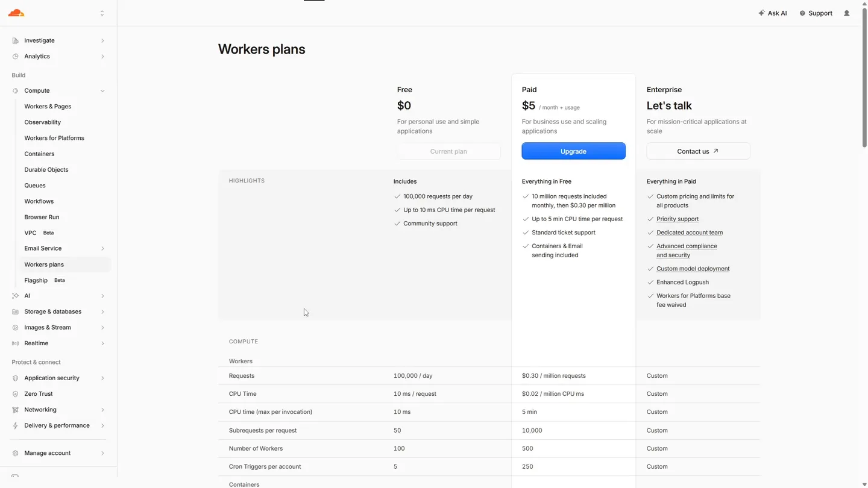Click "Subrequests per request" row label
868x488 pixels.
point(263,431)
